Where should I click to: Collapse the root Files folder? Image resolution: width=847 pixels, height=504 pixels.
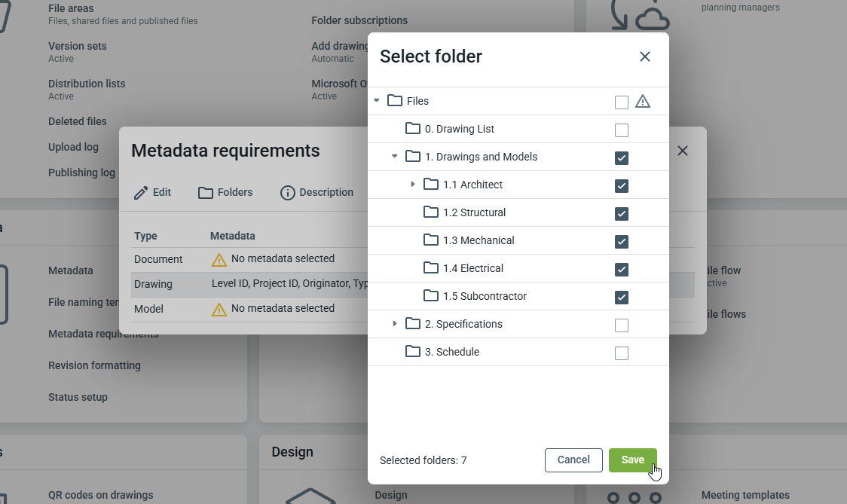[x=377, y=101]
